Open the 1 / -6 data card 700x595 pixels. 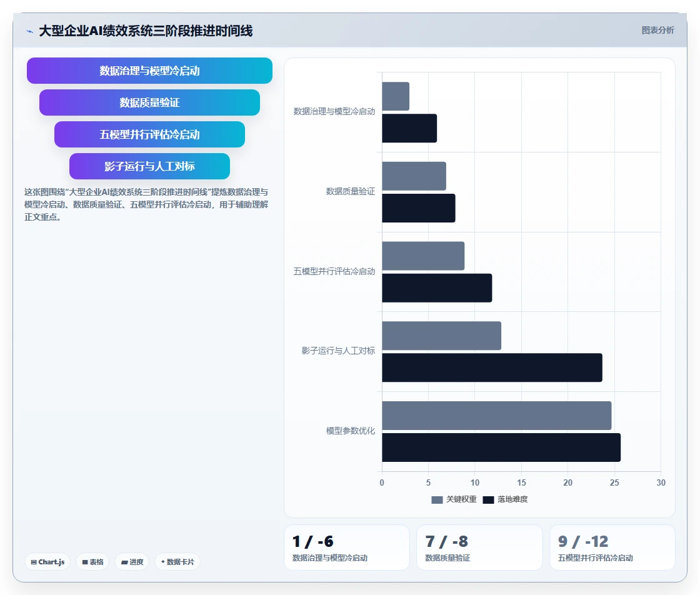(x=347, y=547)
